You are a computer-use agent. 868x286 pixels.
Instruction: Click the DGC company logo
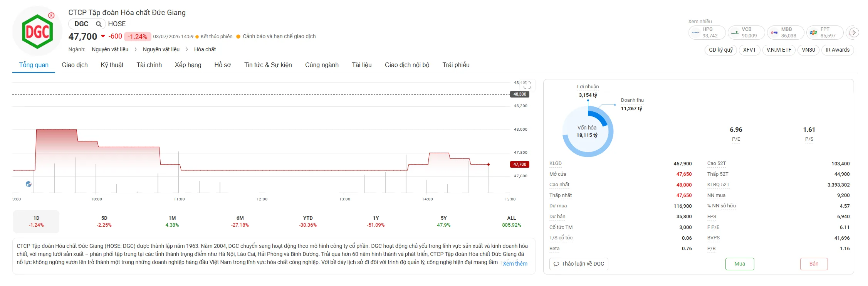coord(37,31)
